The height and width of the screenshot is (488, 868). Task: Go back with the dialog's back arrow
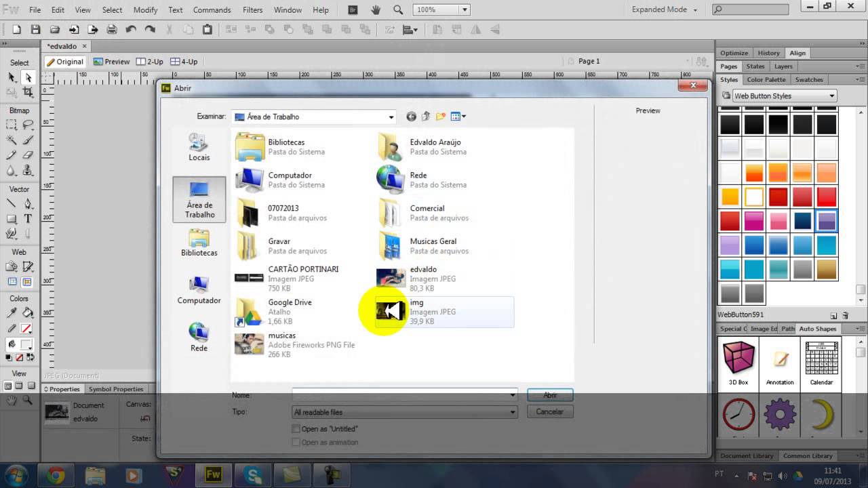click(411, 117)
